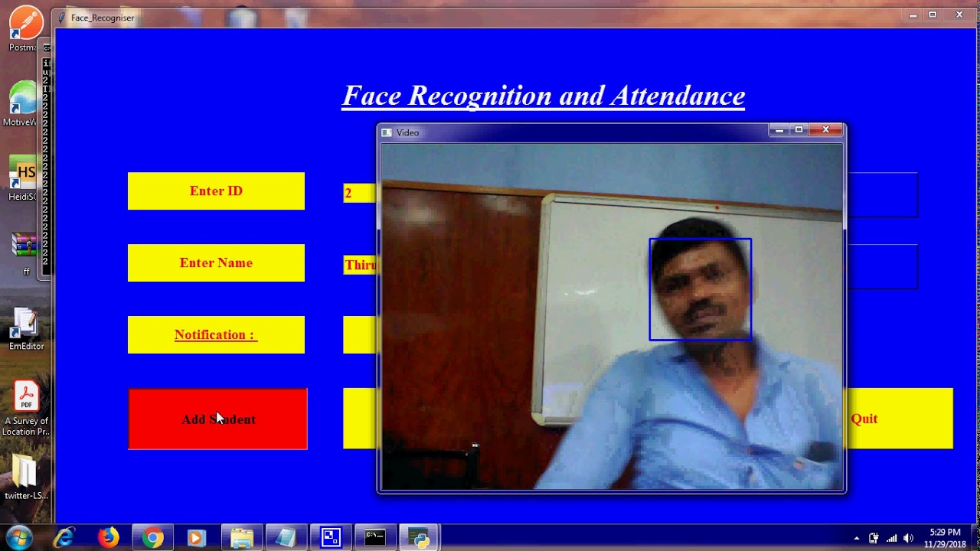The width and height of the screenshot is (980, 551).
Task: Open the Windows Start menu
Action: click(x=18, y=538)
